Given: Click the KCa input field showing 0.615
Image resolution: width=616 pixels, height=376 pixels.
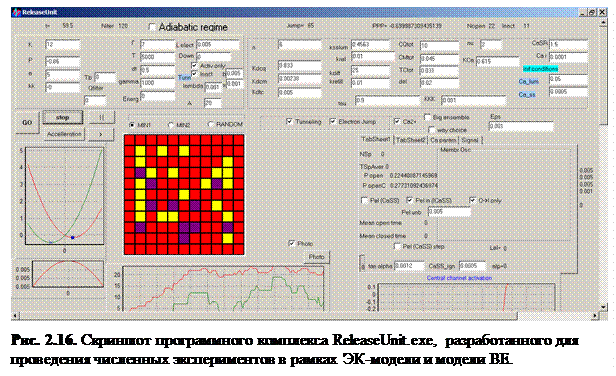Looking at the screenshot, I should [497, 61].
